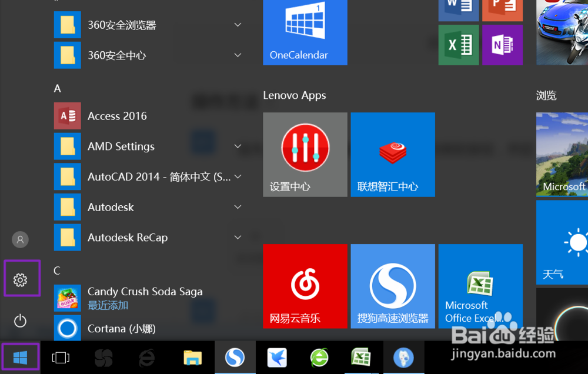The height and width of the screenshot is (374, 588).
Task: Open the 360 browser on the taskbar
Action: pyautogui.click(x=319, y=358)
